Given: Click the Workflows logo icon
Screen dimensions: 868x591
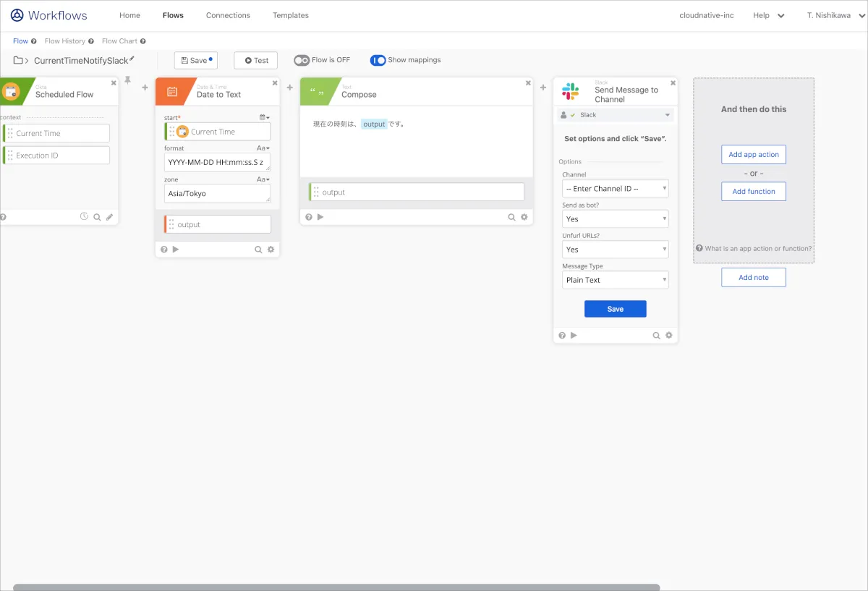Looking at the screenshot, I should pos(17,15).
